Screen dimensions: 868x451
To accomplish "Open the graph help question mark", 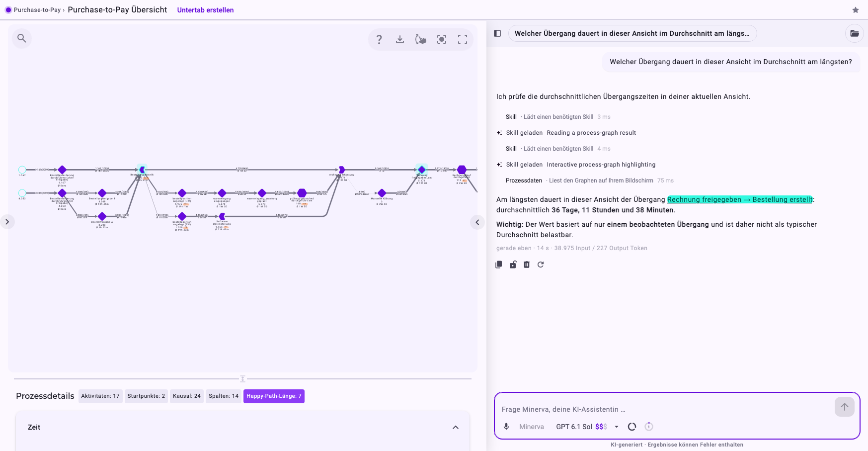I will coord(379,39).
